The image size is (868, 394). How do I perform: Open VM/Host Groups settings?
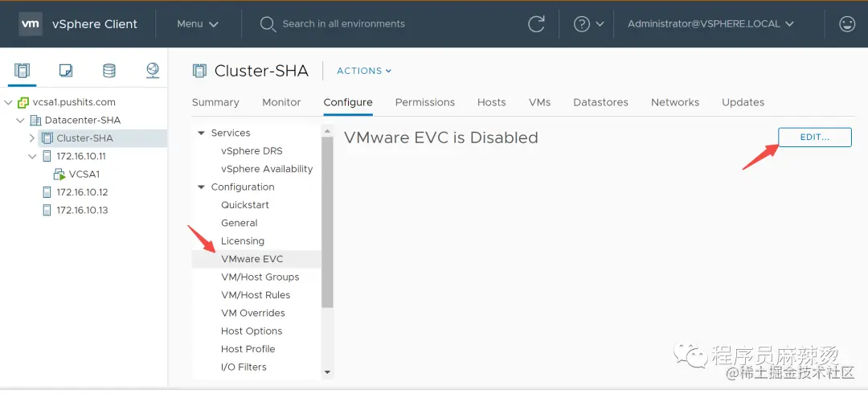tap(260, 277)
